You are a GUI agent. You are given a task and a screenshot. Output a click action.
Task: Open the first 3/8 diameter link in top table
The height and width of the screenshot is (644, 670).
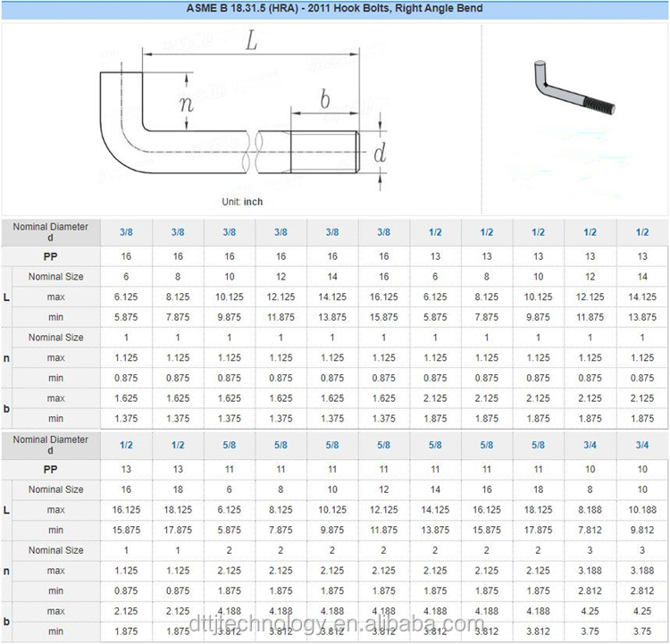[126, 232]
